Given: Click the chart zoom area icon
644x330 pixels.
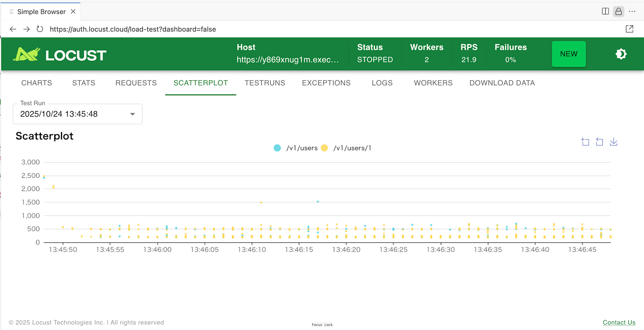Looking at the screenshot, I should [585, 142].
